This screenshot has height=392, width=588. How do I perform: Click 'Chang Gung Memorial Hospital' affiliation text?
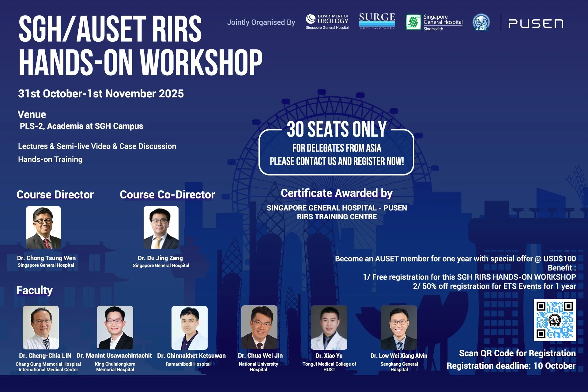point(48,364)
